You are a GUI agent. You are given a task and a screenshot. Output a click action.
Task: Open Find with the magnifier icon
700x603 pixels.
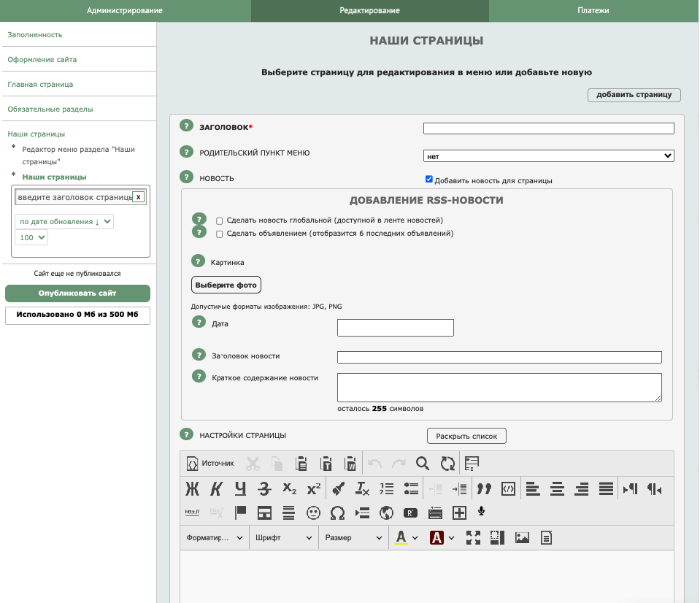coord(423,464)
